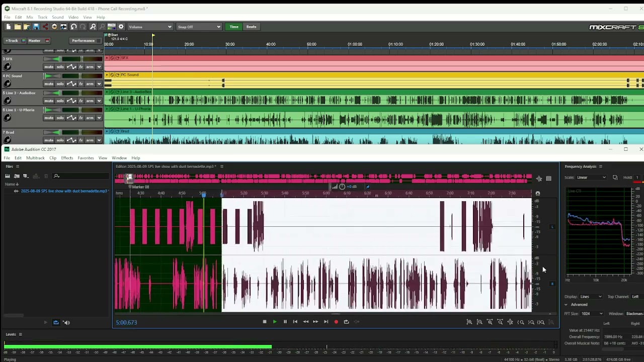Click the Zoom Out Full icon in Audition
This screenshot has width=644, height=362.
click(510, 322)
